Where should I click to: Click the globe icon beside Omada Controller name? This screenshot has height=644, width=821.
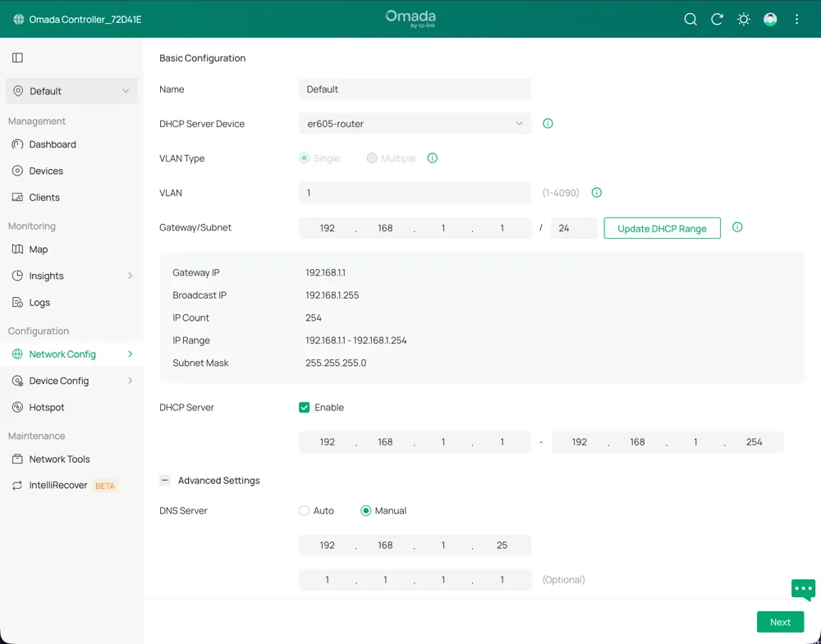19,20
